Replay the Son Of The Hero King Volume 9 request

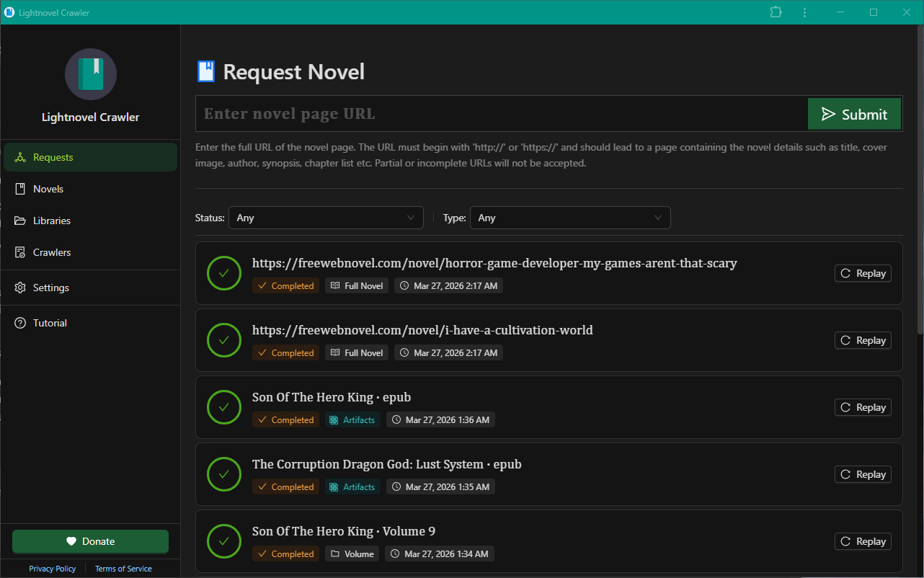pos(863,541)
